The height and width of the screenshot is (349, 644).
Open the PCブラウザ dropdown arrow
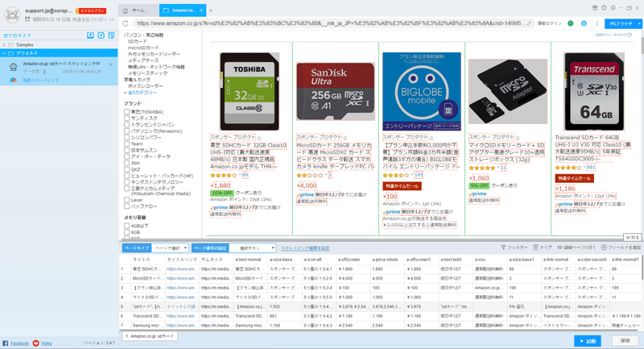click(x=639, y=24)
